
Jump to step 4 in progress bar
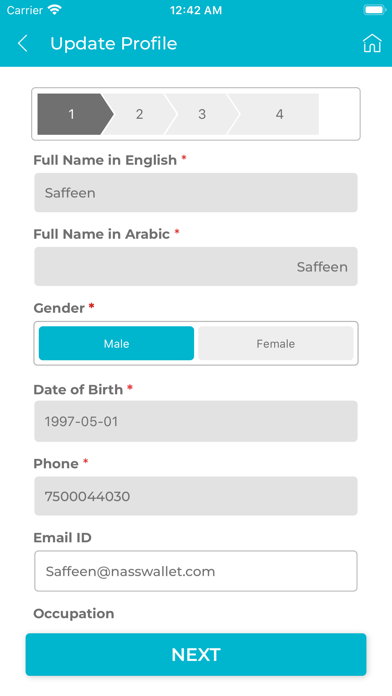[x=279, y=114]
